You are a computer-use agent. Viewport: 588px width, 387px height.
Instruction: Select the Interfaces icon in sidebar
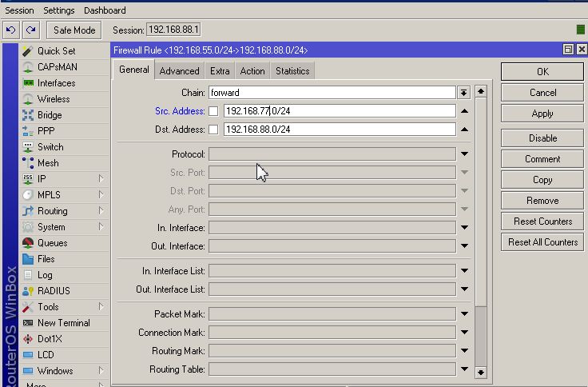[28, 83]
